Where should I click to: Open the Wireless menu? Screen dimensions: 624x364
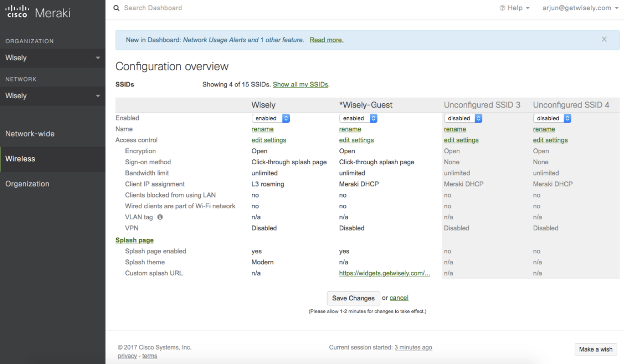click(53, 159)
